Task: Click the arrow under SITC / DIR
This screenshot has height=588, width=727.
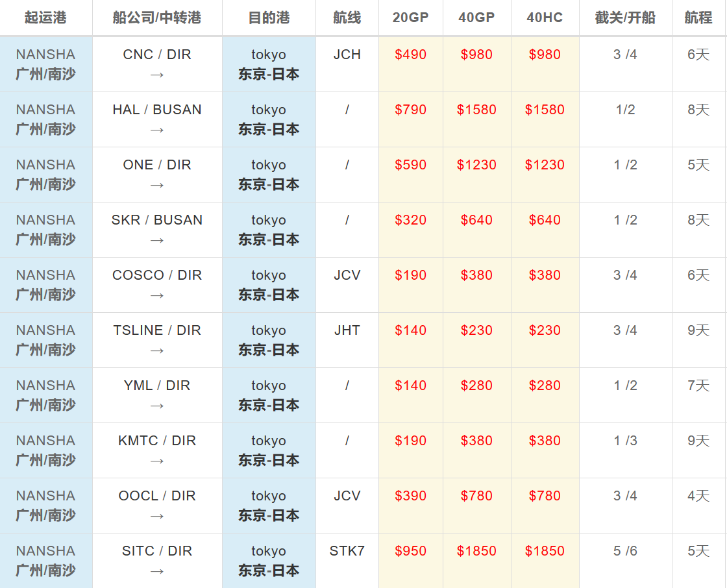Action: click(x=157, y=571)
